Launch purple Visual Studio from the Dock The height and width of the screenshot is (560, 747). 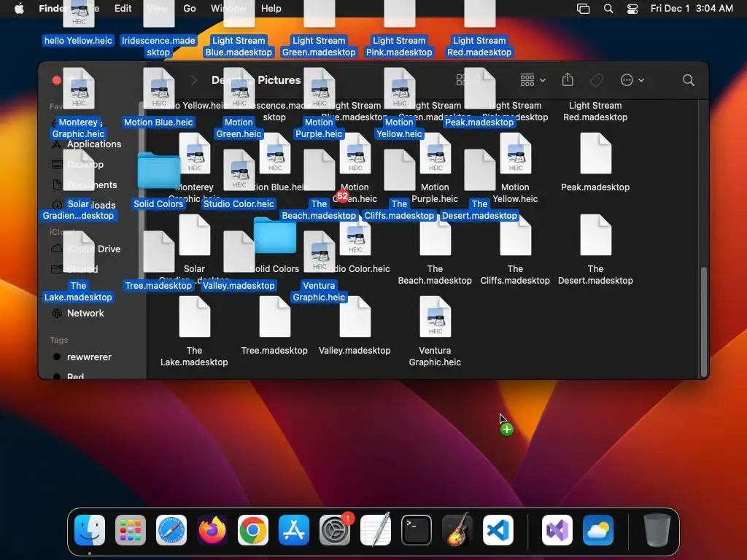tap(557, 530)
